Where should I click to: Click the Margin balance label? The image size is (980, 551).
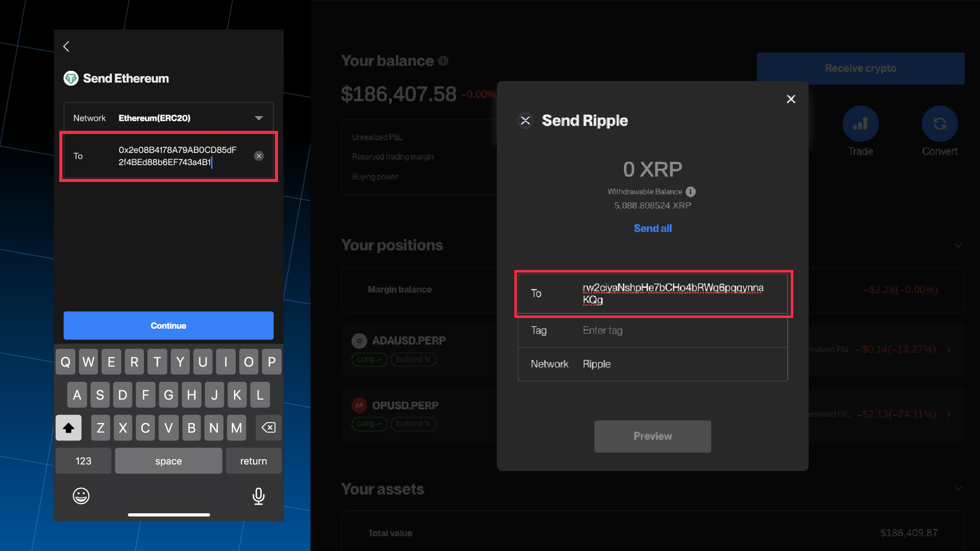(x=399, y=290)
